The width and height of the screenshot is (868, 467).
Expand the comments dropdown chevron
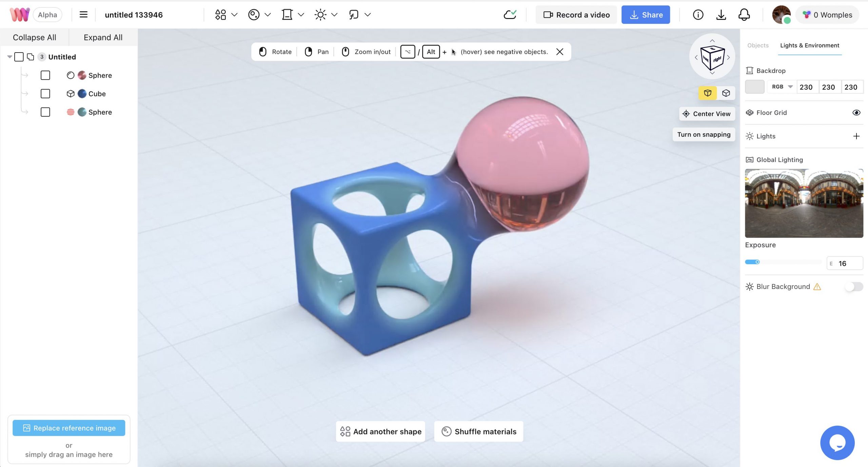click(368, 15)
